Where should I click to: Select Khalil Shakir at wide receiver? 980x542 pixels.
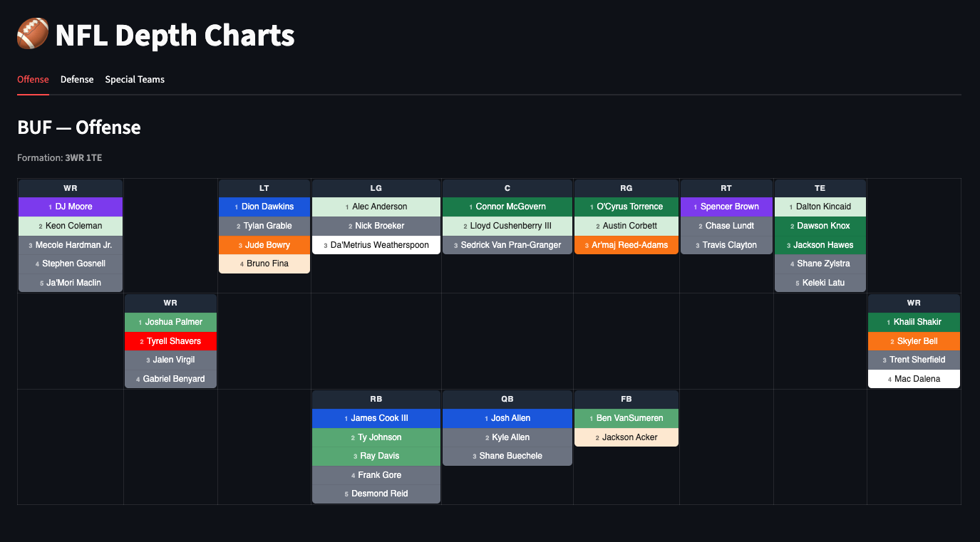pyautogui.click(x=914, y=323)
